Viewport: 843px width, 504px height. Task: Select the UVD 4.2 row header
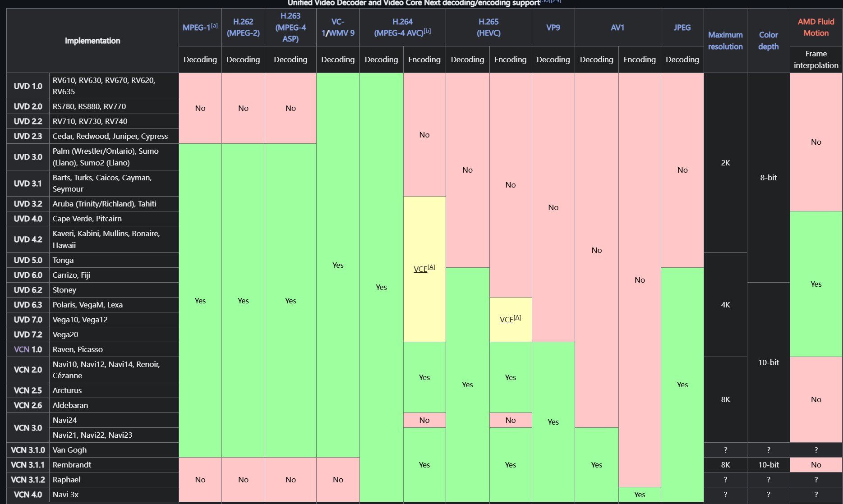(x=28, y=239)
